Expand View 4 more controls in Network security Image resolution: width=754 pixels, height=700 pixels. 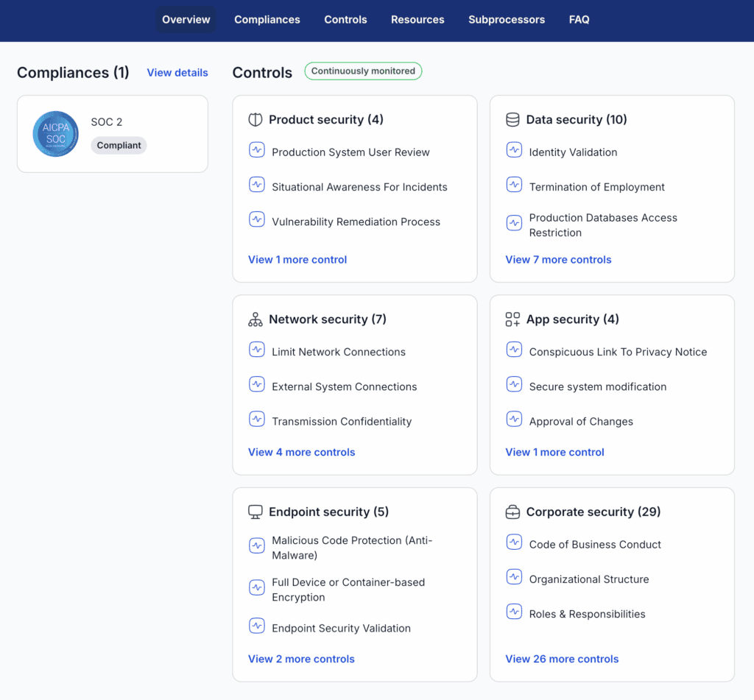301,452
